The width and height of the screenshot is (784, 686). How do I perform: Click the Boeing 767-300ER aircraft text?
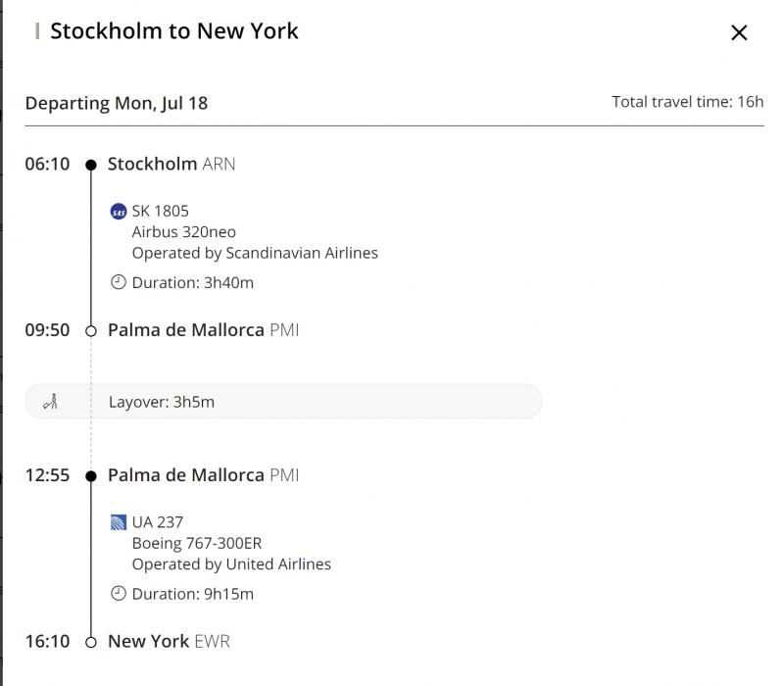(197, 544)
